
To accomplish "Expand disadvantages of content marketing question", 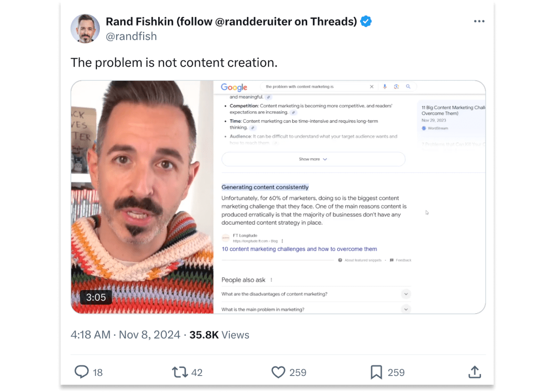I will tap(316, 294).
